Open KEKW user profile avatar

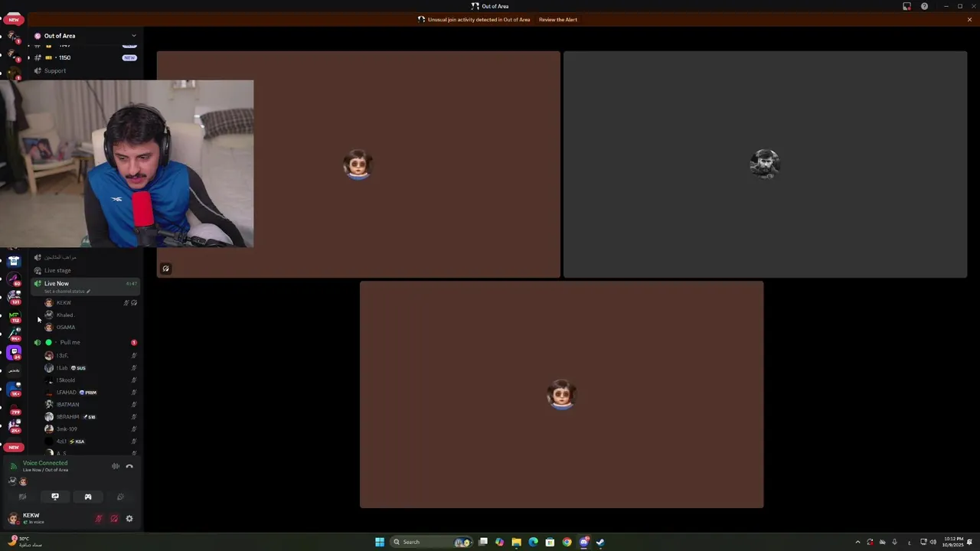(13, 519)
